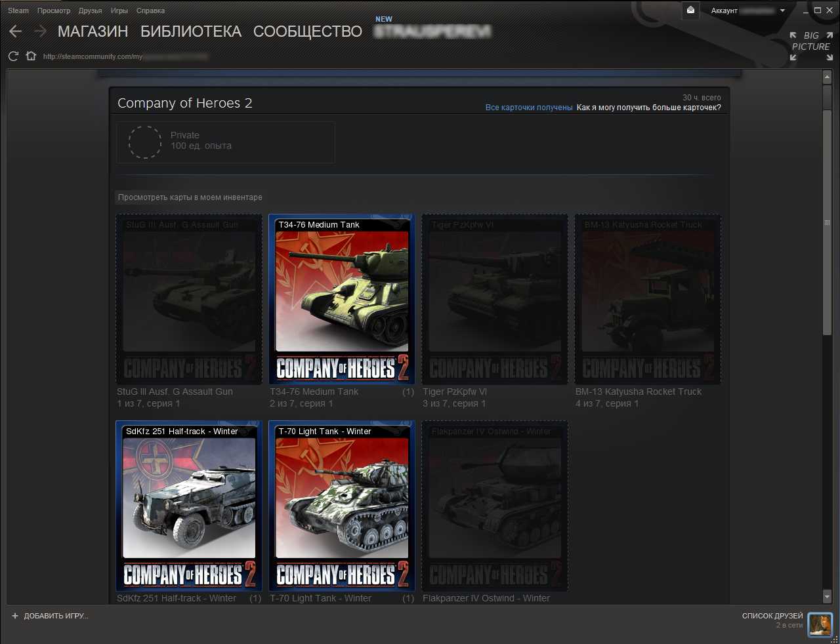840x644 pixels.
Task: Switch to Big Picture mode
Action: tap(811, 46)
